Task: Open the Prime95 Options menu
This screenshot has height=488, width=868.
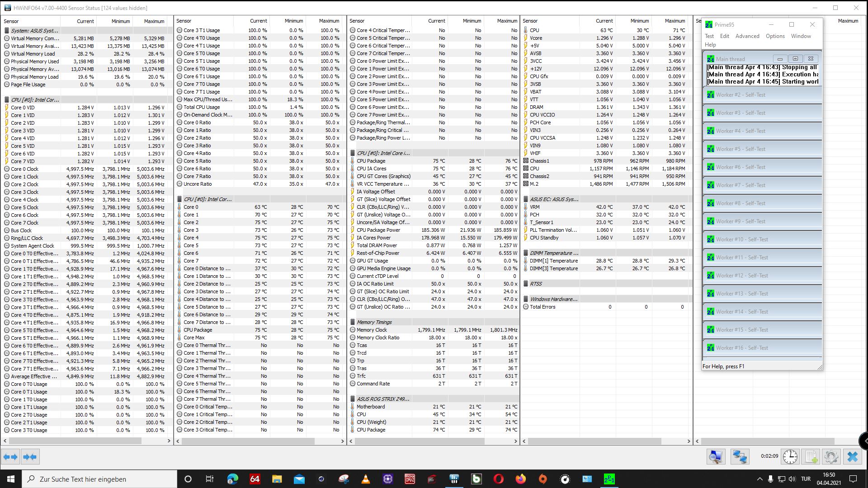Action: 775,36
